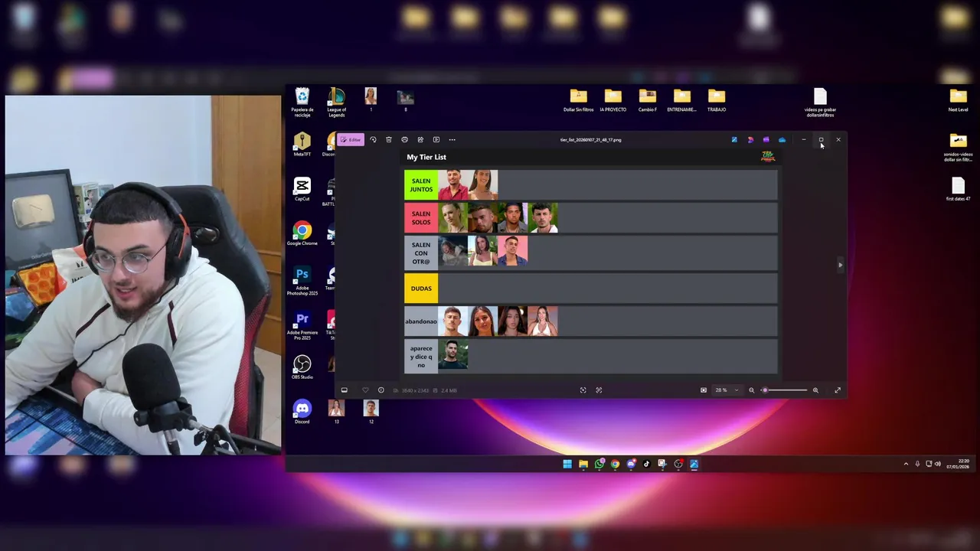Open the purple app icon beside OneDrive in Photos
Viewport: 980px width, 551px height.
click(x=766, y=140)
